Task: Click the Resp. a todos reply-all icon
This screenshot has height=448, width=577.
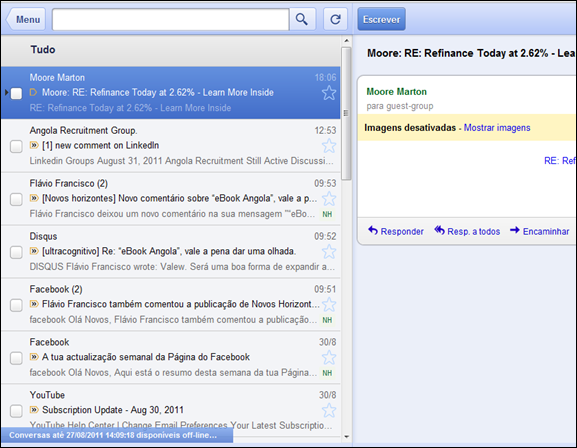Action: pos(439,230)
